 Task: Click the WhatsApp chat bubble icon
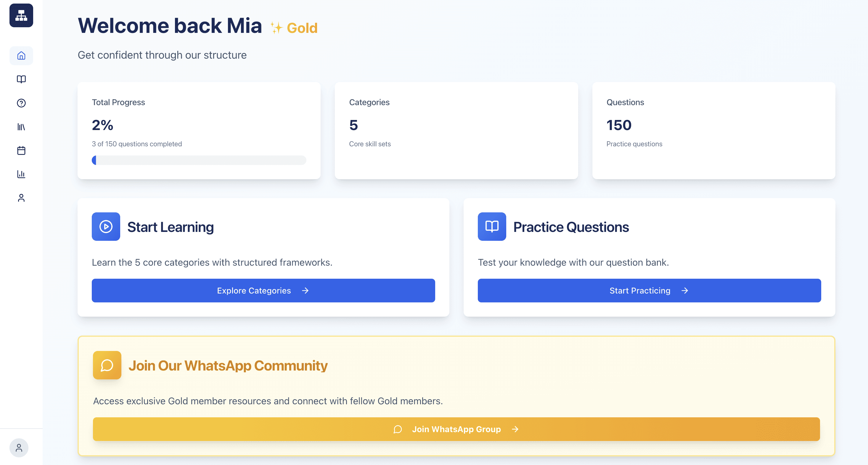pos(107,365)
